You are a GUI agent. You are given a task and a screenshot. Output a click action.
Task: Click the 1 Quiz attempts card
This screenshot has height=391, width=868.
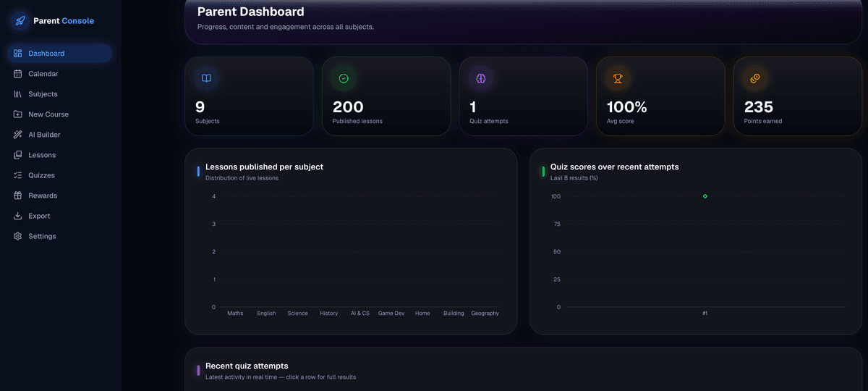point(524,96)
